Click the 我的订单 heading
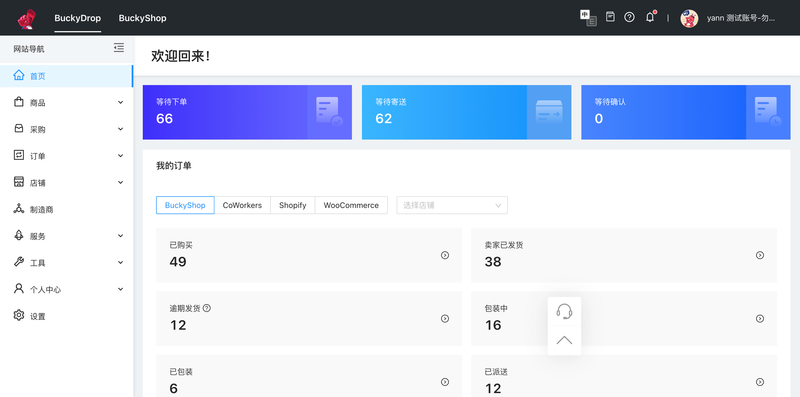 pyautogui.click(x=174, y=166)
